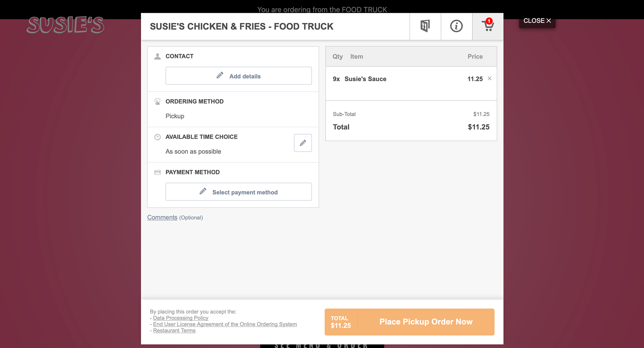Click the payment method card icon
644x348 pixels.
click(157, 172)
